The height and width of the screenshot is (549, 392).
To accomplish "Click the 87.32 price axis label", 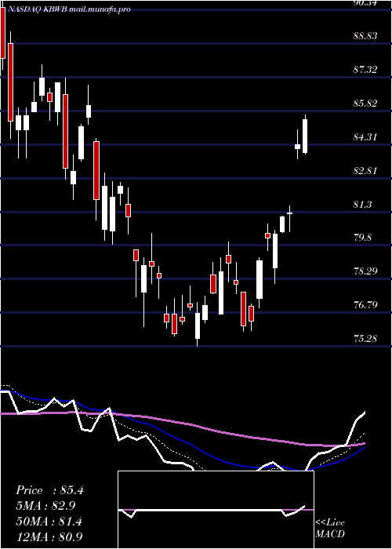I will (x=366, y=69).
